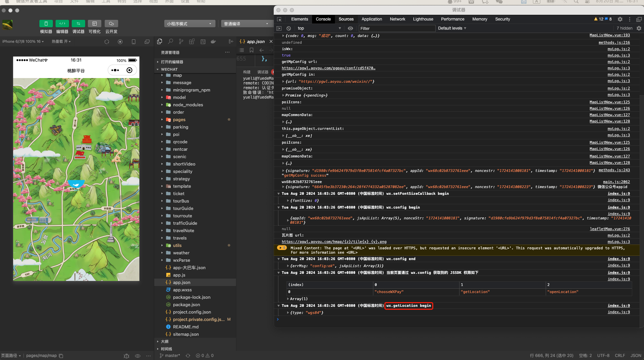The height and width of the screenshot is (360, 644).
Task: Click the bookmark icon in editor toolbar
Action: tap(251, 50)
